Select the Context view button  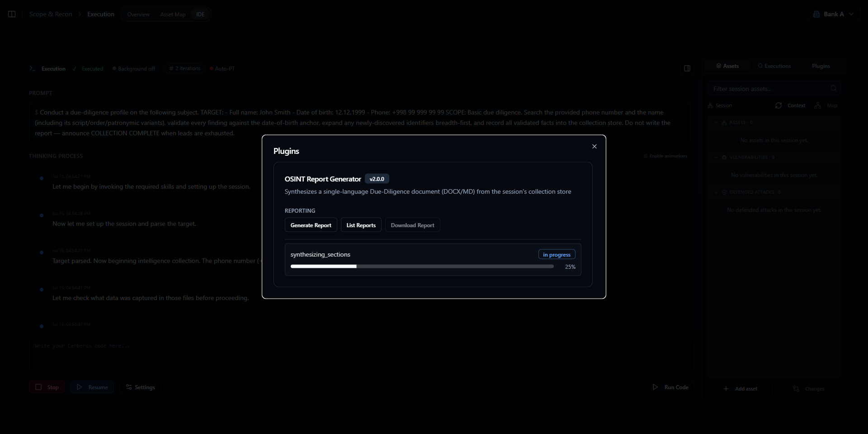[796, 105]
